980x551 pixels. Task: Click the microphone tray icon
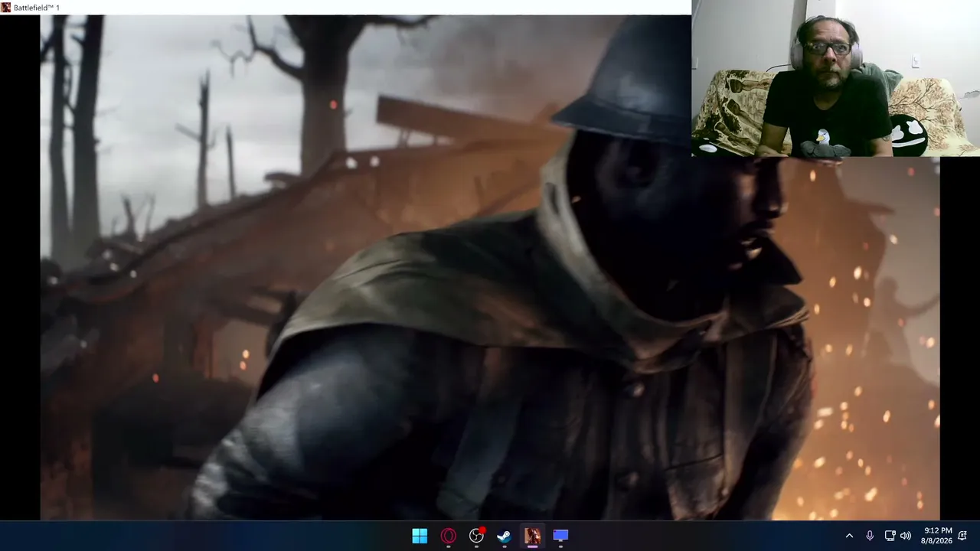pyautogui.click(x=870, y=536)
